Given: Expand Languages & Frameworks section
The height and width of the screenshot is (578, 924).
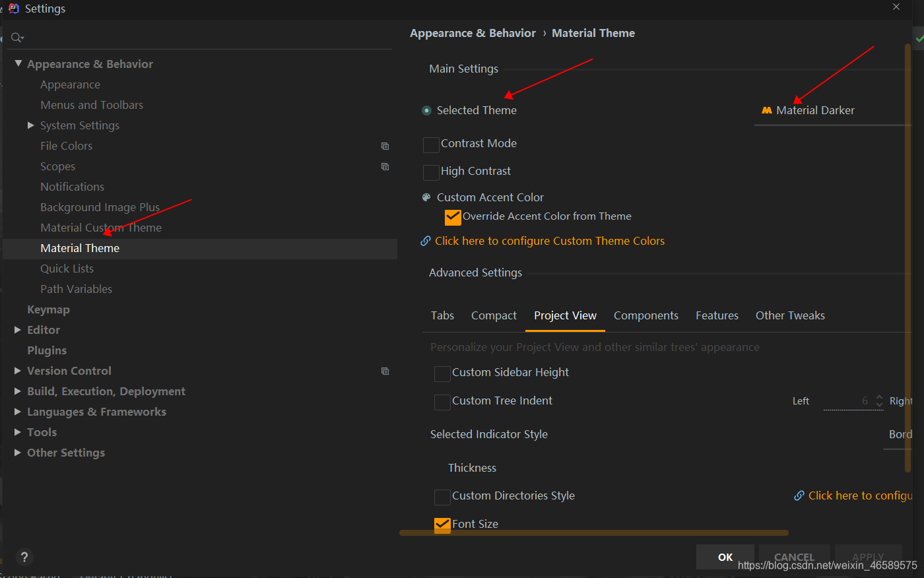Looking at the screenshot, I should [x=18, y=412].
